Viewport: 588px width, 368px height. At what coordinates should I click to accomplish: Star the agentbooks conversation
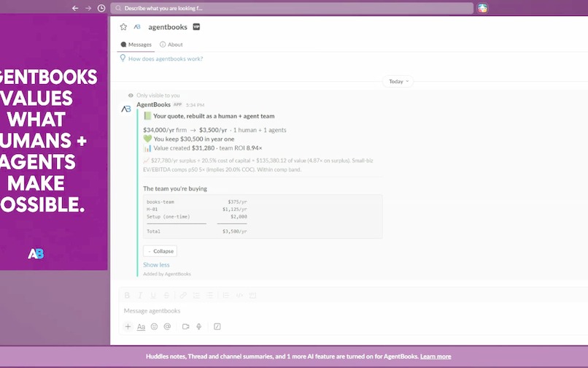(123, 27)
